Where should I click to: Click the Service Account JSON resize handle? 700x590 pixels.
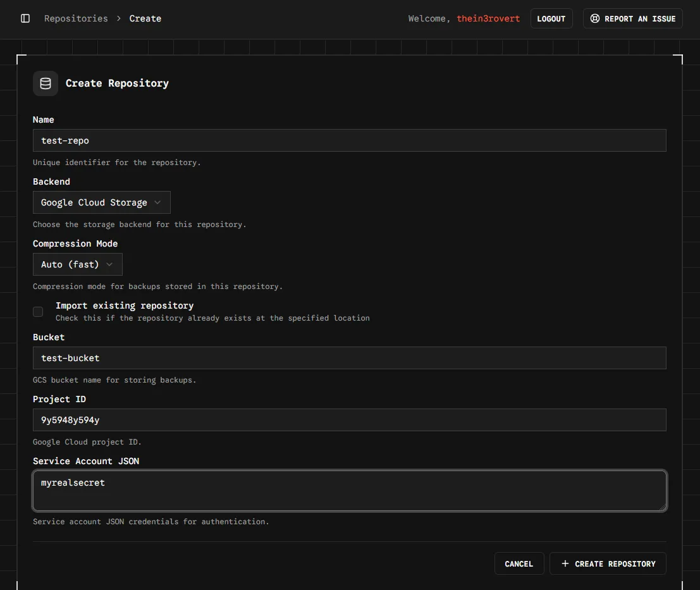coord(662,507)
